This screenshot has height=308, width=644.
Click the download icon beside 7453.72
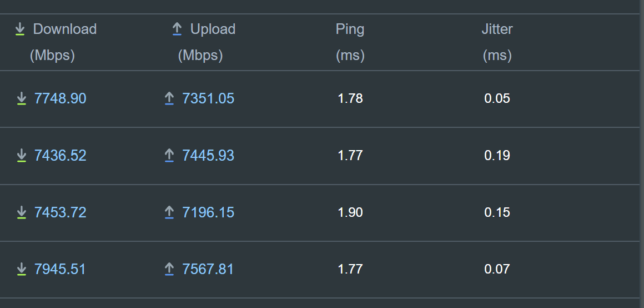pos(22,212)
